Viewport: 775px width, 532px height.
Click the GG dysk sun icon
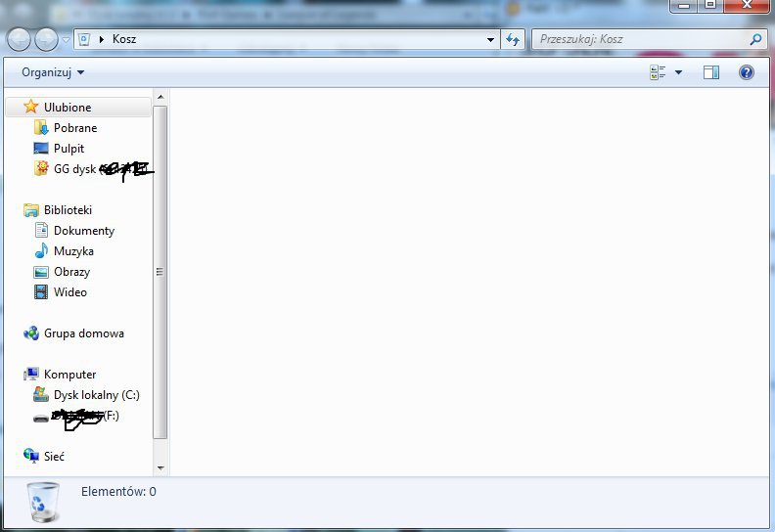(x=41, y=168)
